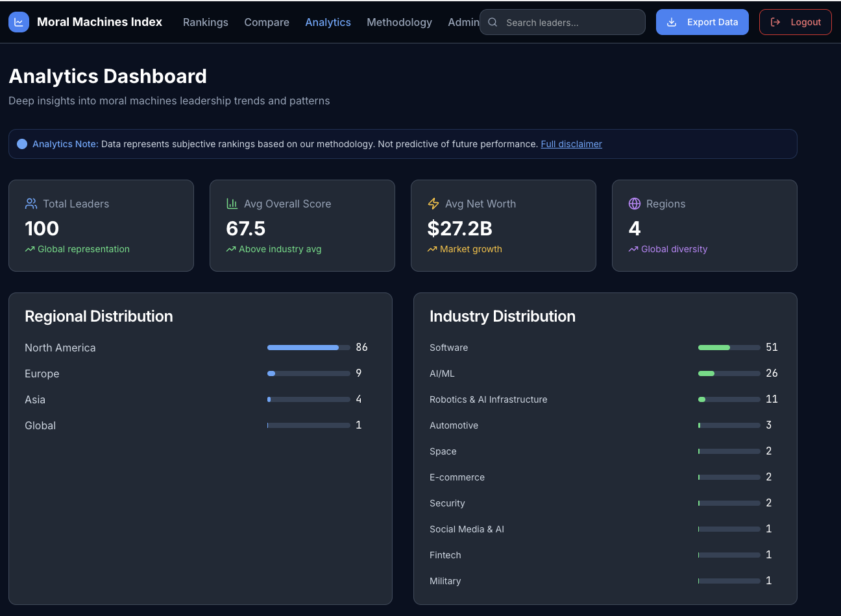Screen dimensions: 841x616
Task: Click the Robotics & AI Infrastructure bar
Action: 729,399
